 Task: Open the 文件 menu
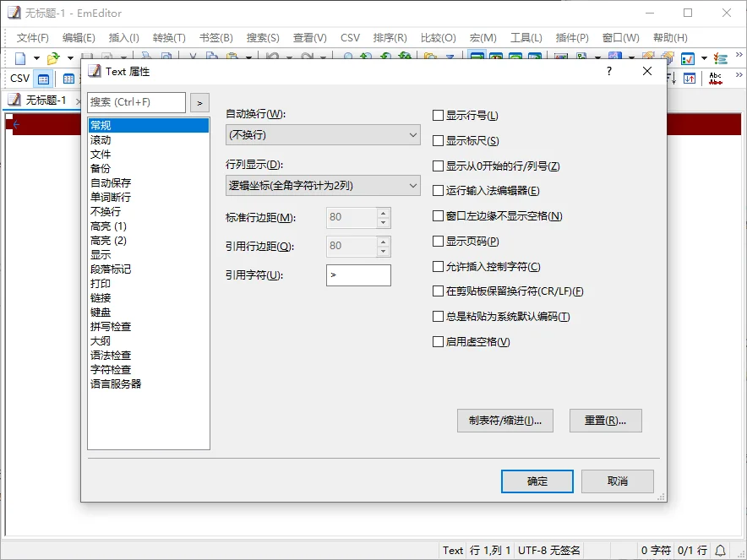(32, 38)
